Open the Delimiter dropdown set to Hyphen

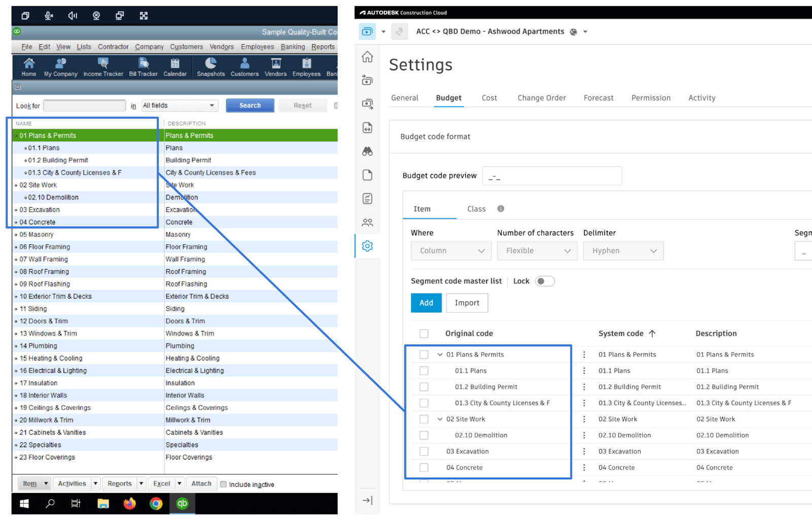pos(623,250)
